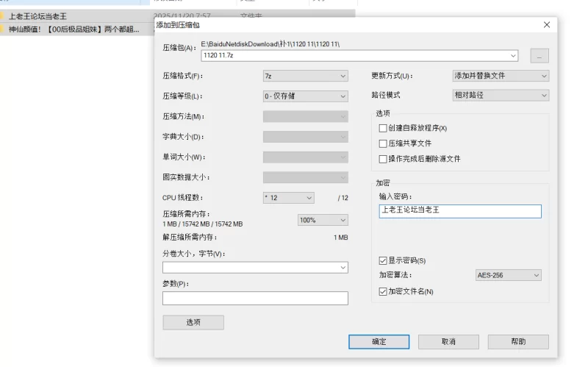588x367 pixels.
Task: Confirm with the 确定 button
Action: tap(379, 342)
